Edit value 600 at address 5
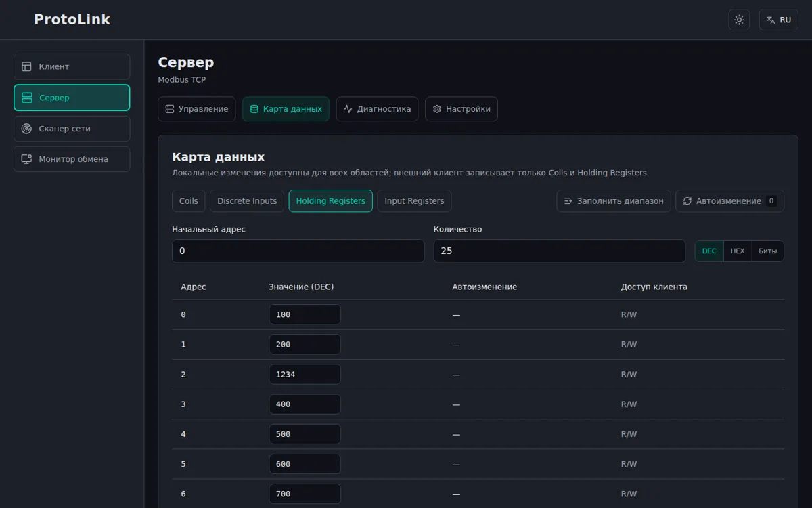 tap(304, 464)
